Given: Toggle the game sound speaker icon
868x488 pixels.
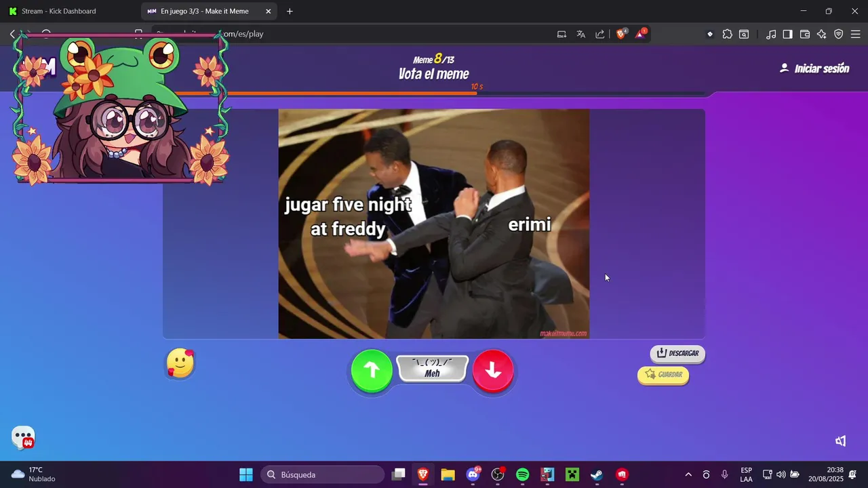Looking at the screenshot, I should [841, 441].
